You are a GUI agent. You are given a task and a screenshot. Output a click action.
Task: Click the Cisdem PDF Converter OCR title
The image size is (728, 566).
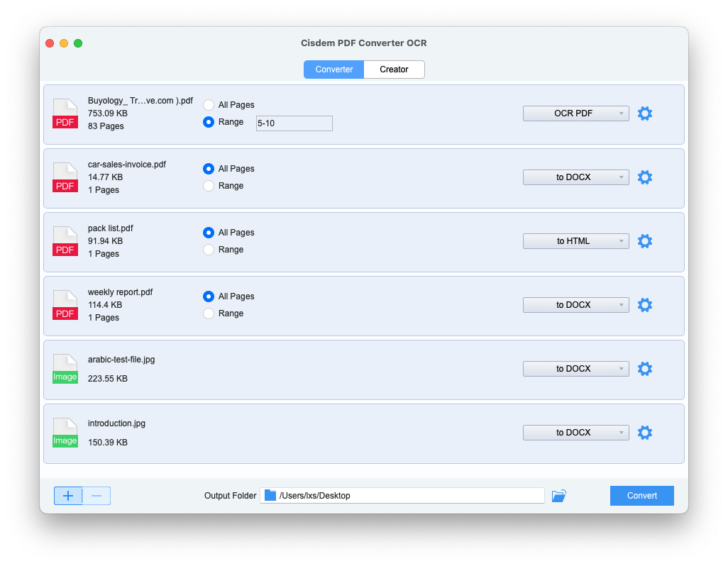(x=363, y=43)
